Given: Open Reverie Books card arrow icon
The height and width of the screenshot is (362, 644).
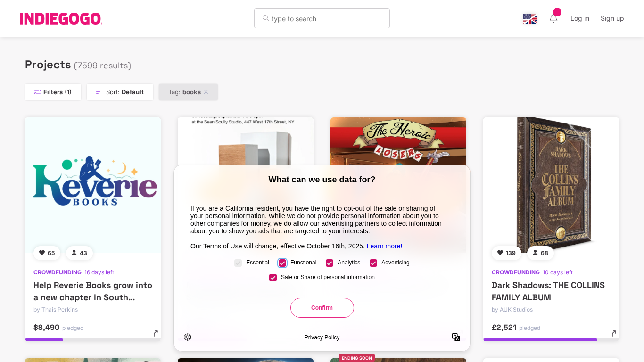Looking at the screenshot, I should click(156, 333).
